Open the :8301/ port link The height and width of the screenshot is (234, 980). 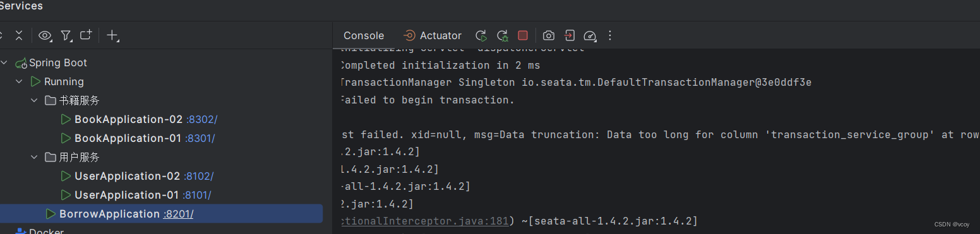[200, 138]
